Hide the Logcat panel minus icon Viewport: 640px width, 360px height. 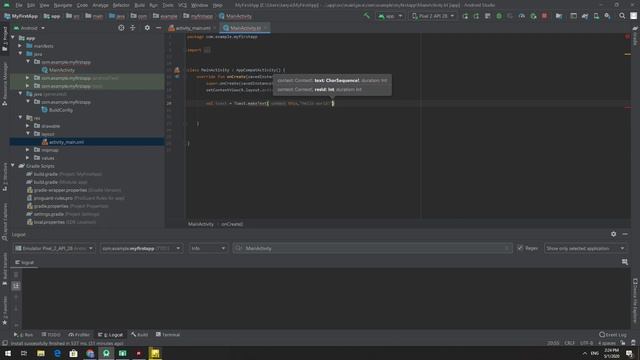tap(625, 234)
